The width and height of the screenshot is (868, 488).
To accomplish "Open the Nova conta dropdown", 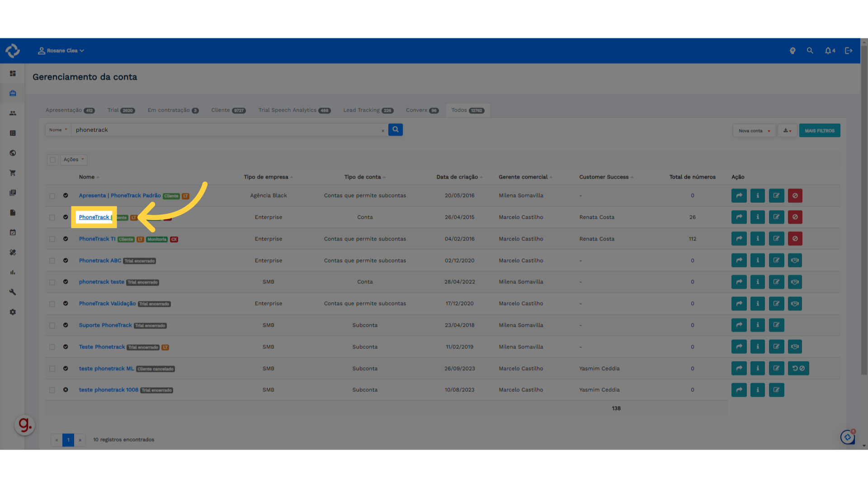I will tap(754, 131).
